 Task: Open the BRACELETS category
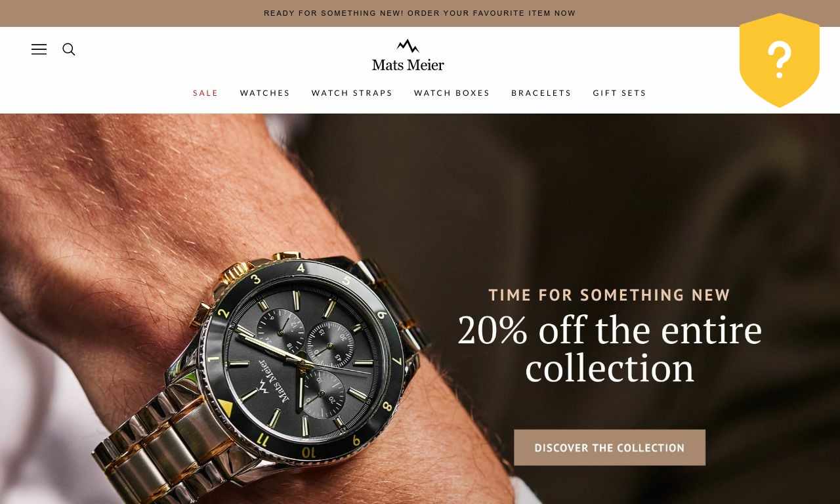[x=541, y=93]
